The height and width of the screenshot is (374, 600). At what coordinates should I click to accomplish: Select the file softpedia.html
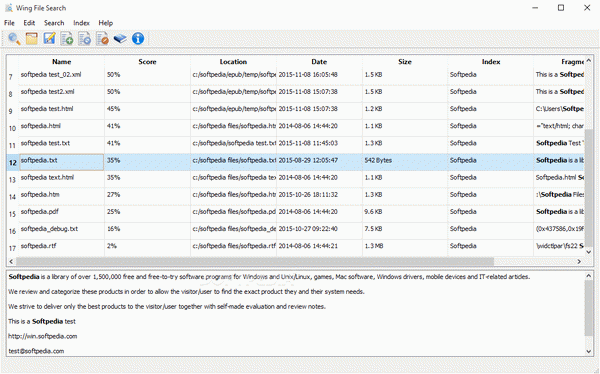tap(61, 128)
